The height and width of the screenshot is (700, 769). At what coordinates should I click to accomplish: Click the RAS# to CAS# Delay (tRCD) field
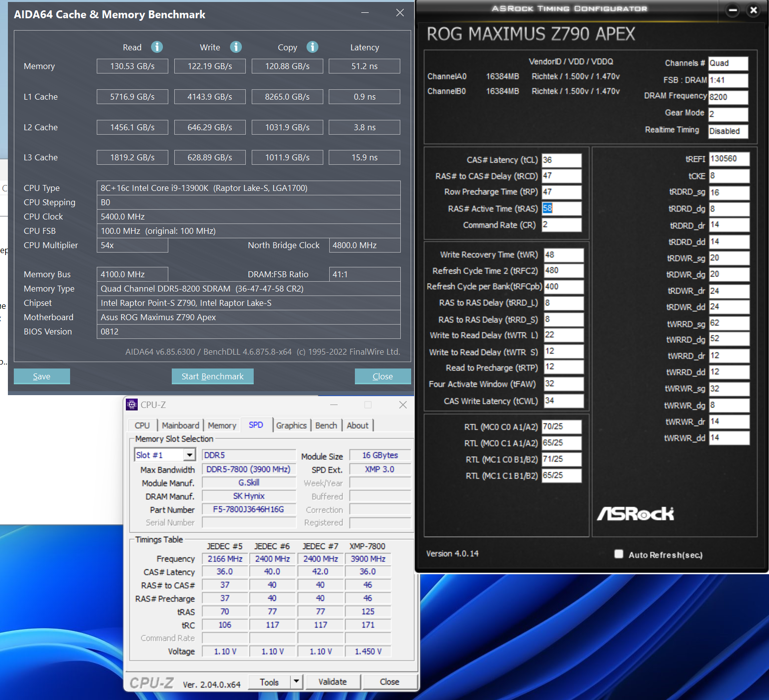click(x=562, y=176)
